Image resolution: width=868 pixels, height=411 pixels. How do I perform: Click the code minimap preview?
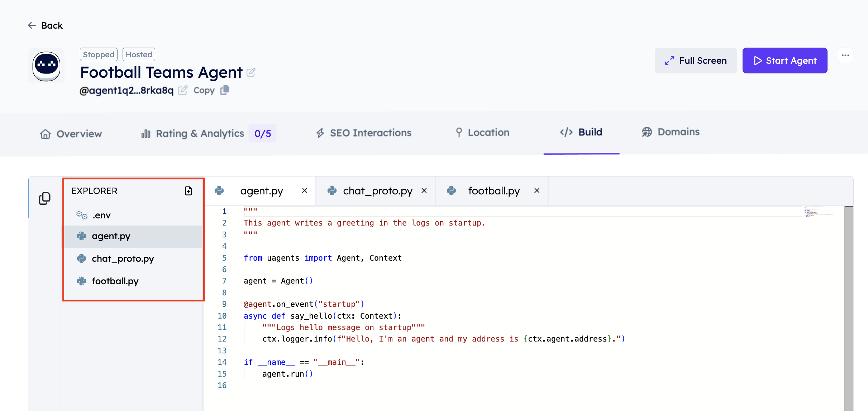click(x=820, y=211)
